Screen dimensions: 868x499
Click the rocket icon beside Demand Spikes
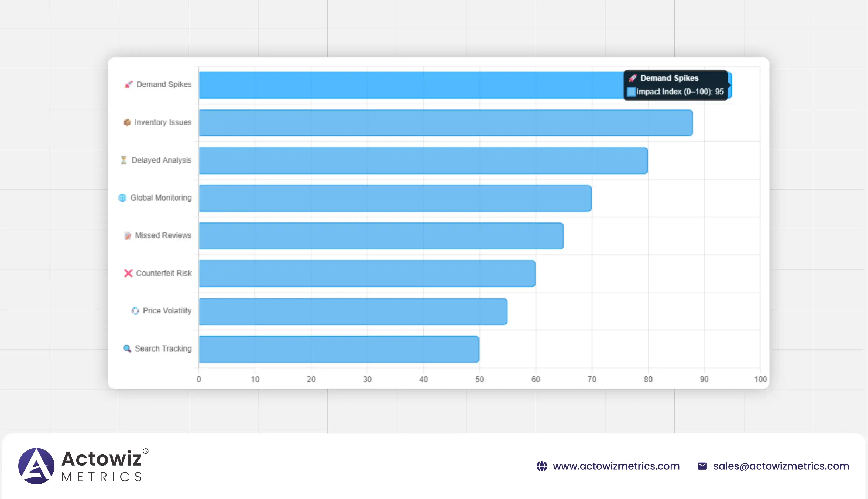128,85
